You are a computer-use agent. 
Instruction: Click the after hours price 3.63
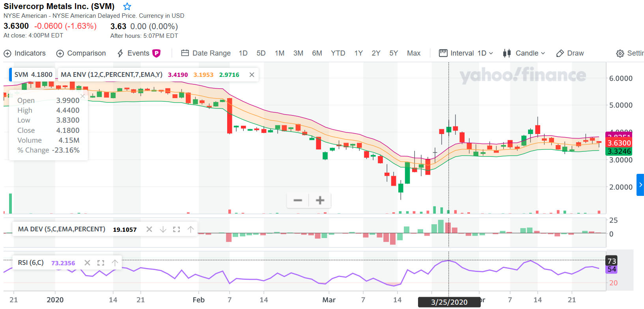coord(118,26)
